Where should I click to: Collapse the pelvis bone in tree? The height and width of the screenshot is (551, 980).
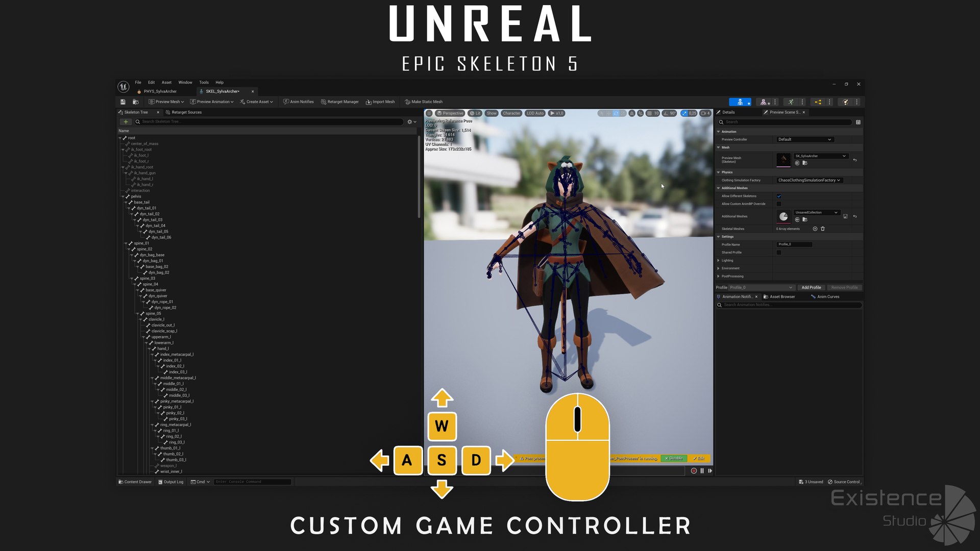(x=122, y=197)
